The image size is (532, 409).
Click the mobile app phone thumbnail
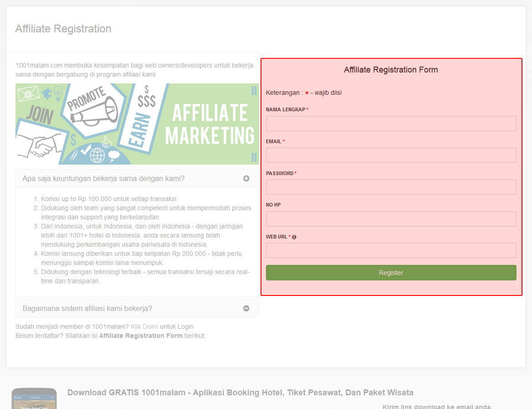pos(34,399)
